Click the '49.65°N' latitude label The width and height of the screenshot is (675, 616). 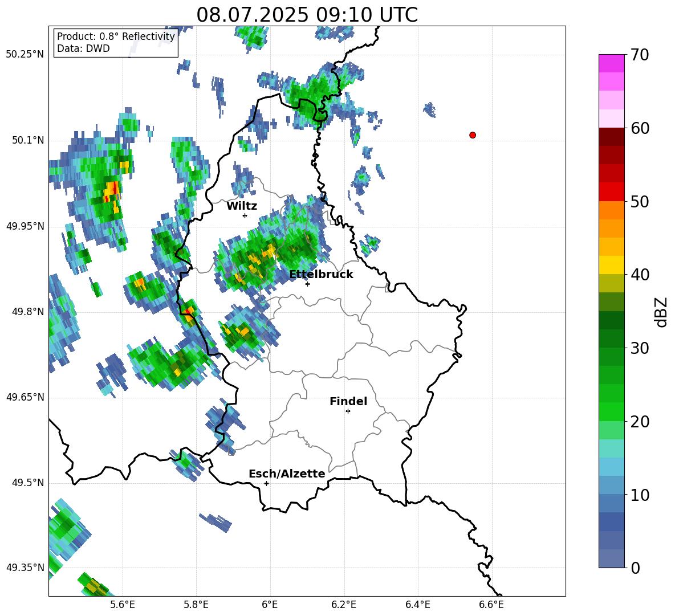click(25, 398)
